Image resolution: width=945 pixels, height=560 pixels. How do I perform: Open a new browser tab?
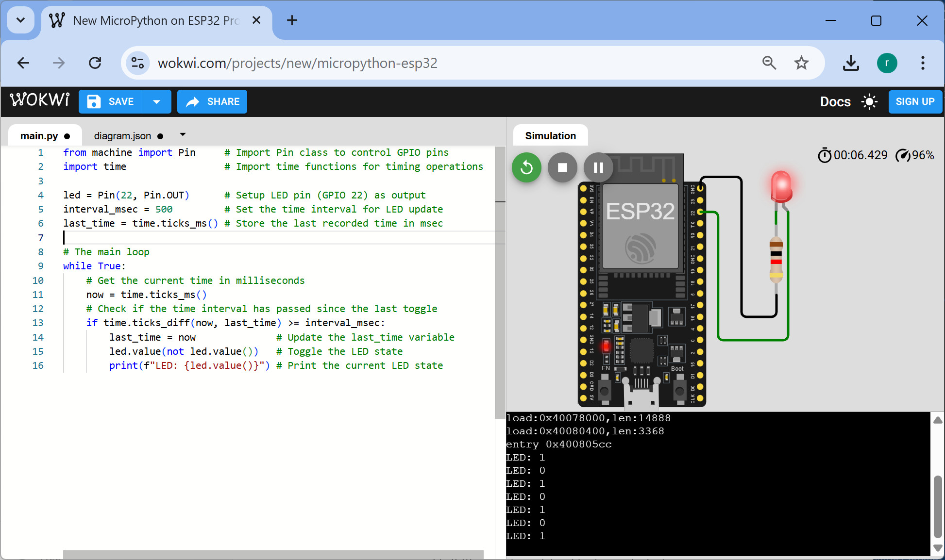(x=292, y=20)
